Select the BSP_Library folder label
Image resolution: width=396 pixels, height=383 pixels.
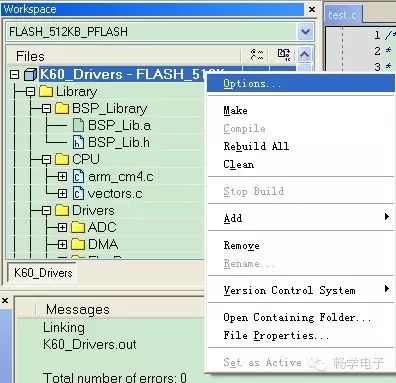click(110, 109)
